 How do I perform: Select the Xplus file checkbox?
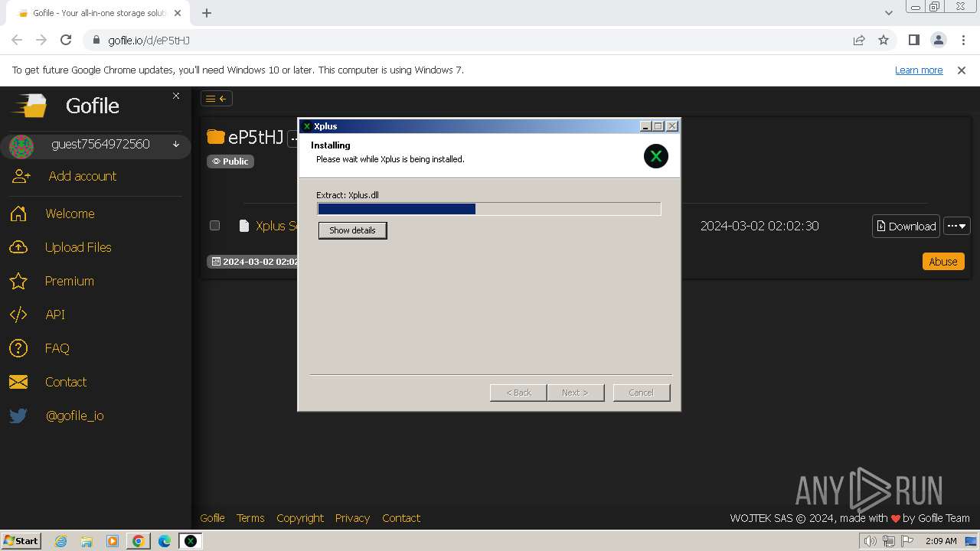tap(214, 226)
